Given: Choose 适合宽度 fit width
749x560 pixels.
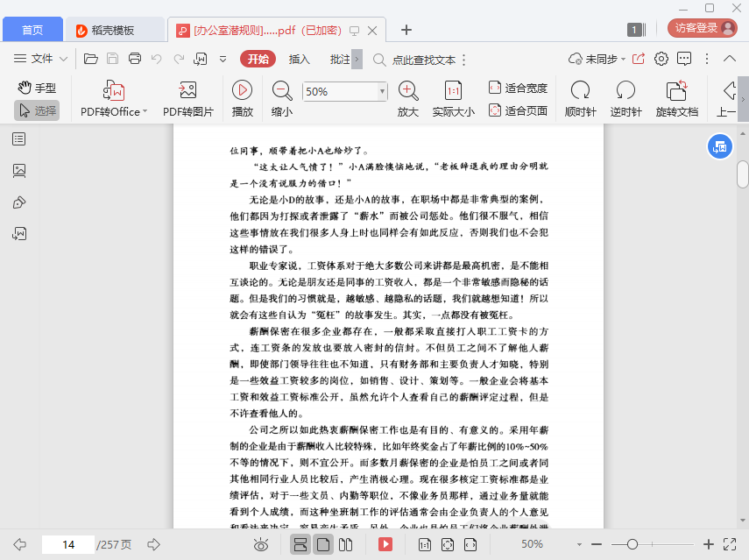Looking at the screenshot, I should pyautogui.click(x=518, y=88).
